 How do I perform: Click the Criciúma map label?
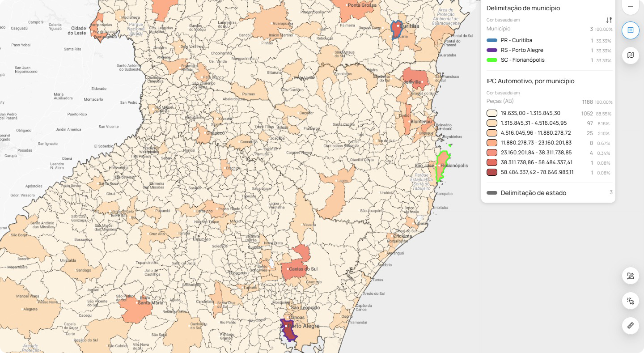[x=403, y=236]
